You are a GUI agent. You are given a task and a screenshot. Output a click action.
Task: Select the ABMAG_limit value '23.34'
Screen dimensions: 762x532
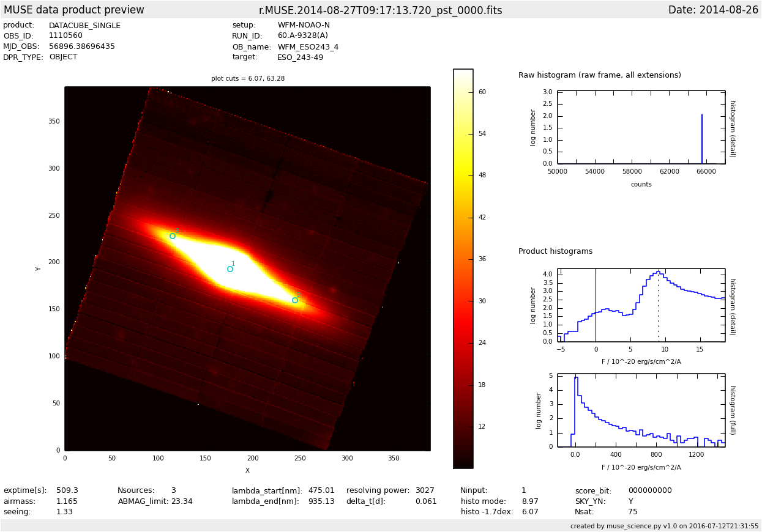(x=182, y=501)
